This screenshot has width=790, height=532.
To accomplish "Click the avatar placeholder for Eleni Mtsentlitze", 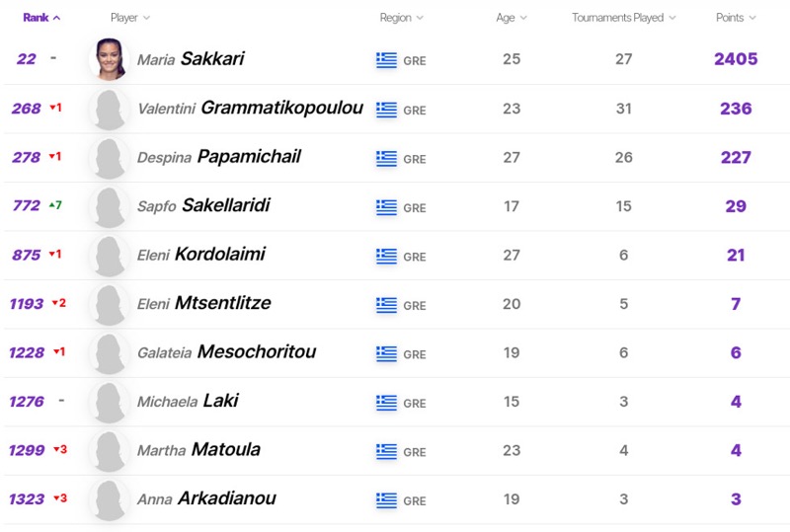I will point(109,304).
